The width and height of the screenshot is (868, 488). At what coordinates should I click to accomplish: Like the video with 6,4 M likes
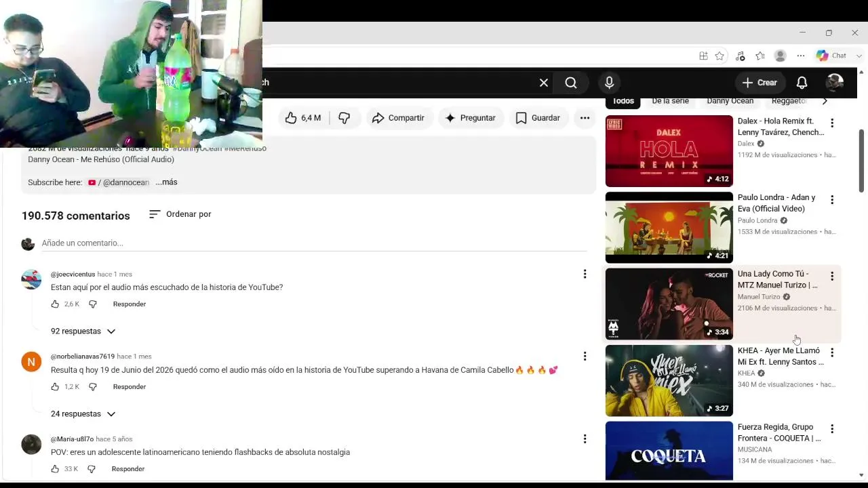coord(303,118)
